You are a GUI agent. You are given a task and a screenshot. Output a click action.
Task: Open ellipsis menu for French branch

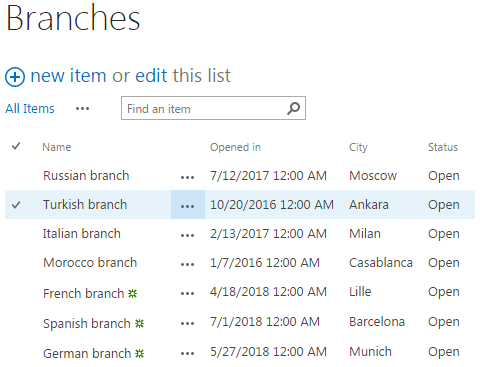coord(187,294)
